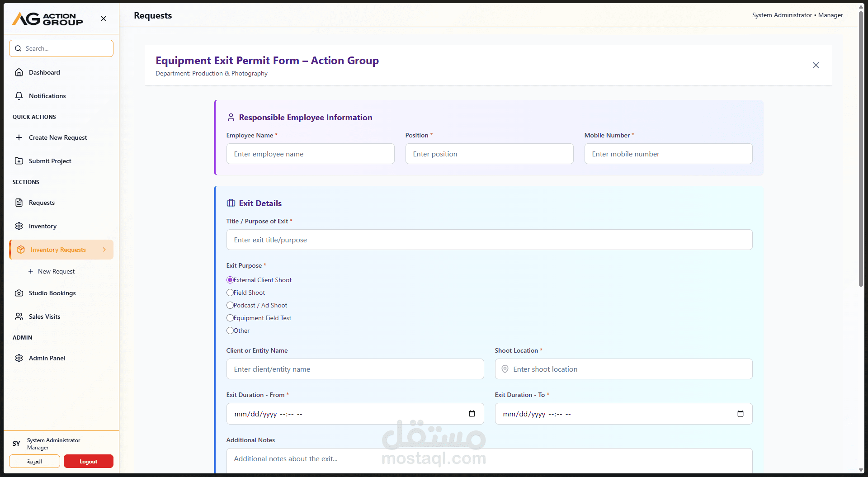Image resolution: width=868 pixels, height=477 pixels.
Task: Select the Other exit purpose radio
Action: pyautogui.click(x=230, y=331)
